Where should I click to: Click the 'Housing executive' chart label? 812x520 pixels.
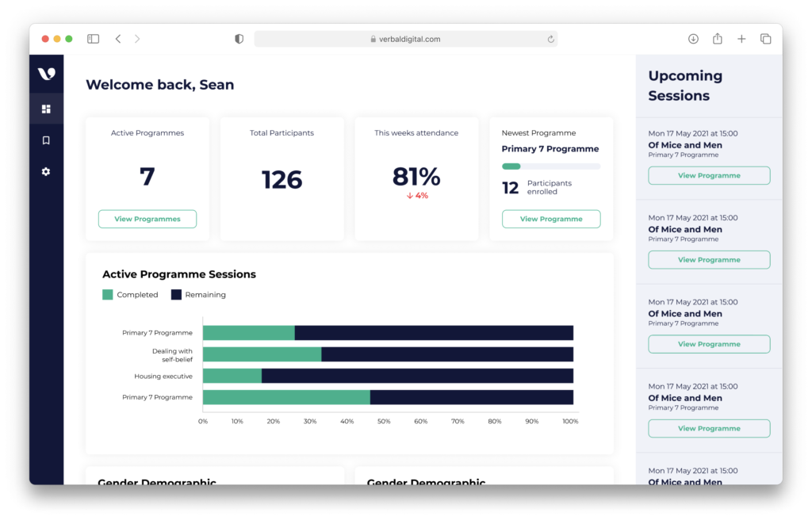tap(163, 377)
